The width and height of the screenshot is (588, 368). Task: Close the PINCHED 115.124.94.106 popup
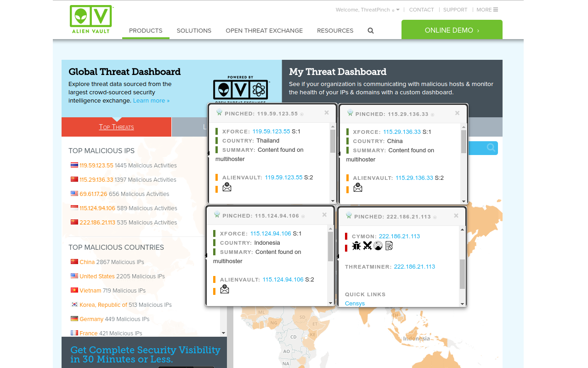coord(324,215)
